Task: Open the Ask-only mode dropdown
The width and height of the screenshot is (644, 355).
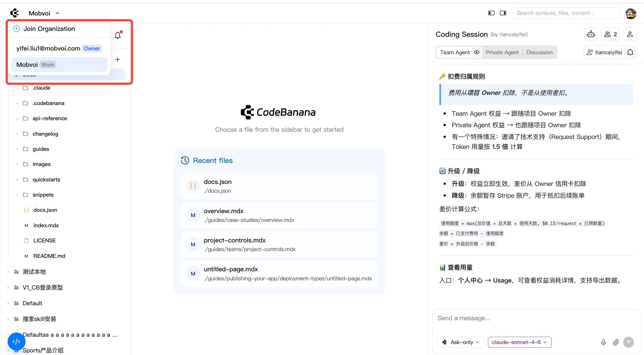Action: pos(461,342)
